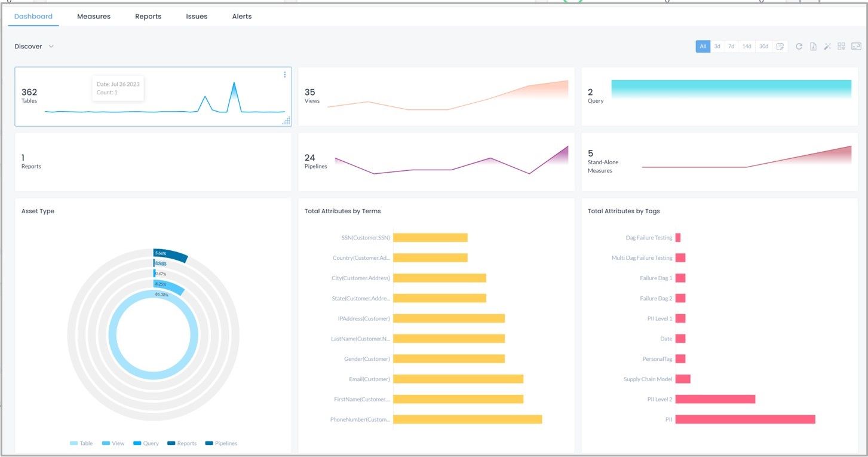Click the Date tag label
868x457 pixels.
click(666, 339)
